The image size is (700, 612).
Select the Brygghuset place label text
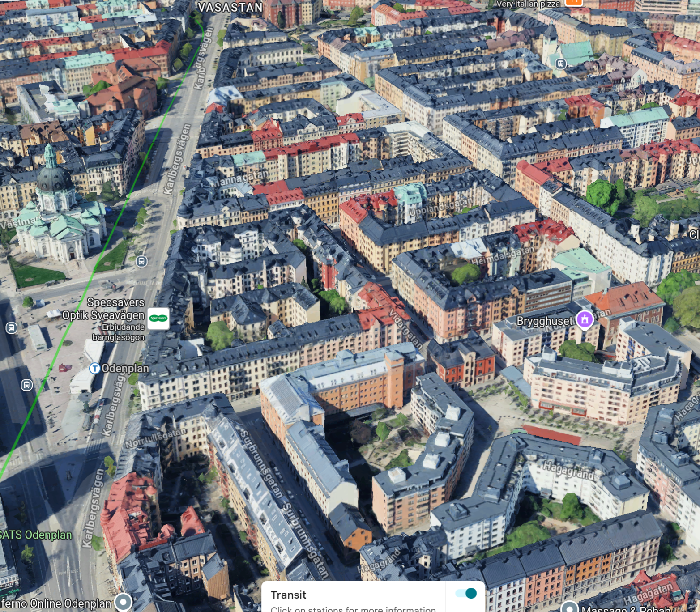click(544, 321)
